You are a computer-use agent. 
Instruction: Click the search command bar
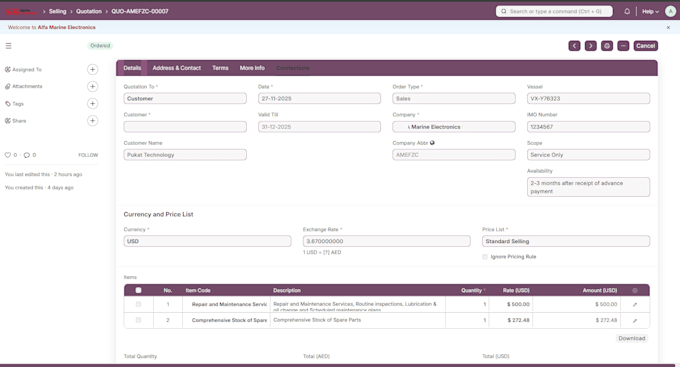(554, 11)
